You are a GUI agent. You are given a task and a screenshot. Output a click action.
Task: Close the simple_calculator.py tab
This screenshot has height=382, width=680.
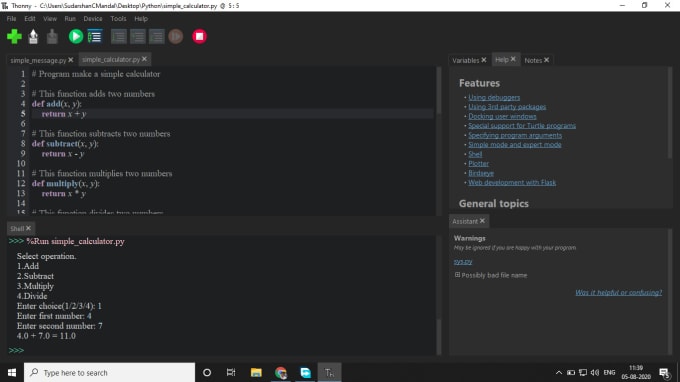click(x=144, y=59)
